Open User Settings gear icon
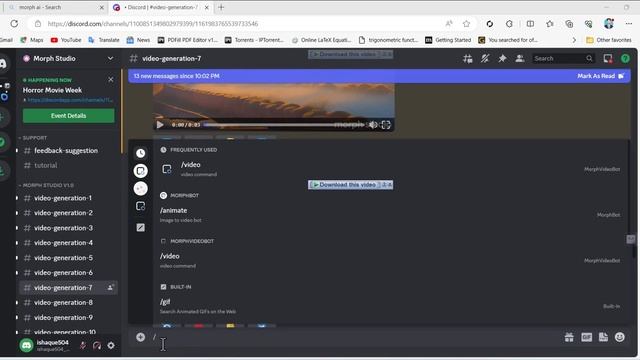The image size is (640, 360). click(111, 345)
